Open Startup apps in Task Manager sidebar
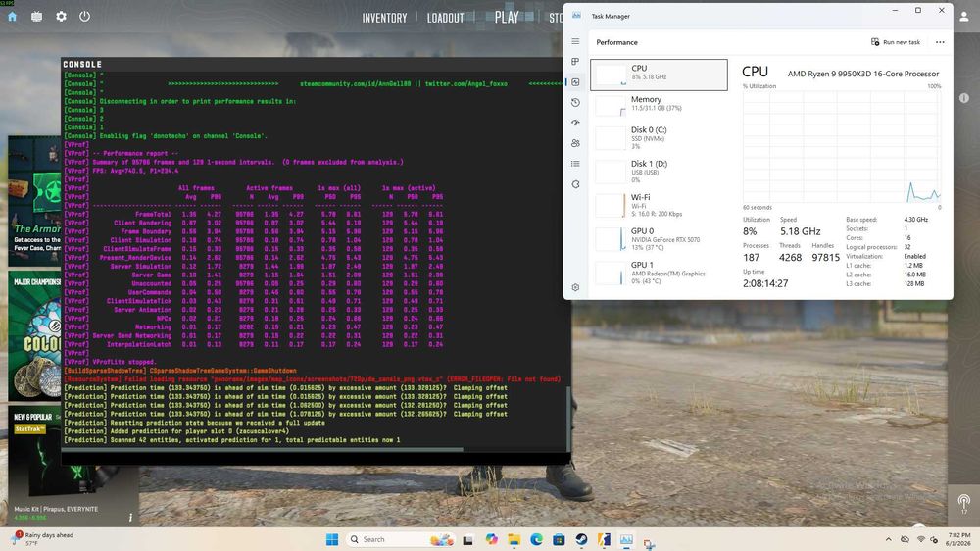980x551 pixels. [x=575, y=123]
